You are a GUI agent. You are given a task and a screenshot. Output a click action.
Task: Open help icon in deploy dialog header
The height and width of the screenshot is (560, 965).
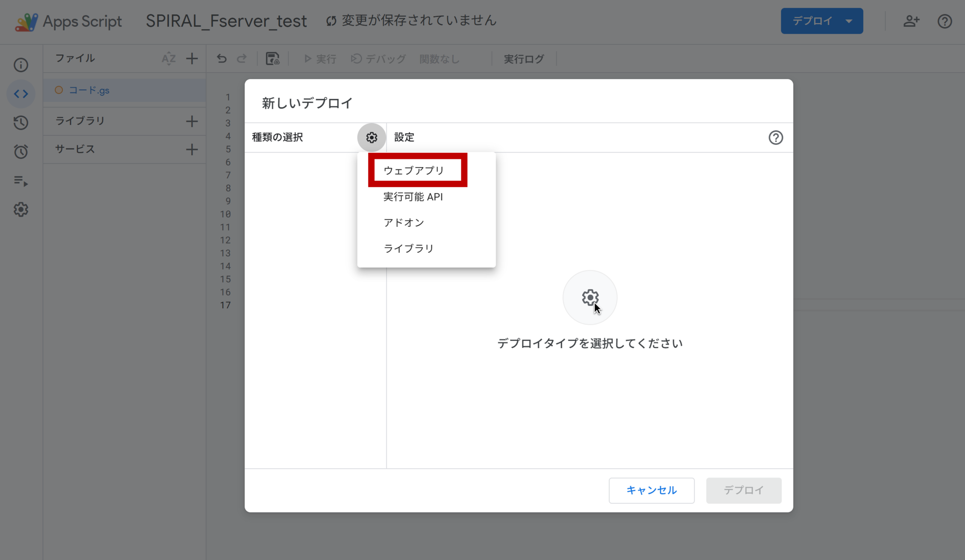[x=775, y=138]
